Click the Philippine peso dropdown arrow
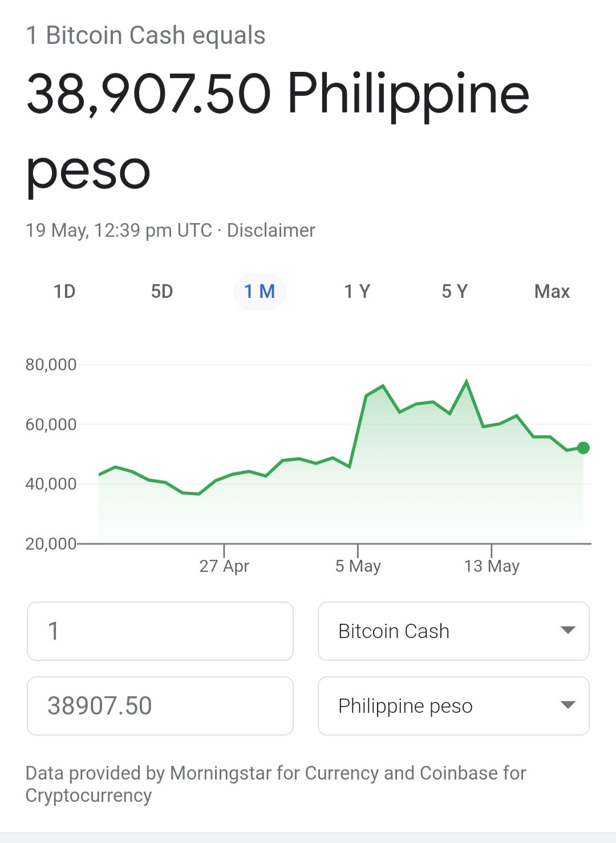This screenshot has width=616, height=843. [568, 705]
